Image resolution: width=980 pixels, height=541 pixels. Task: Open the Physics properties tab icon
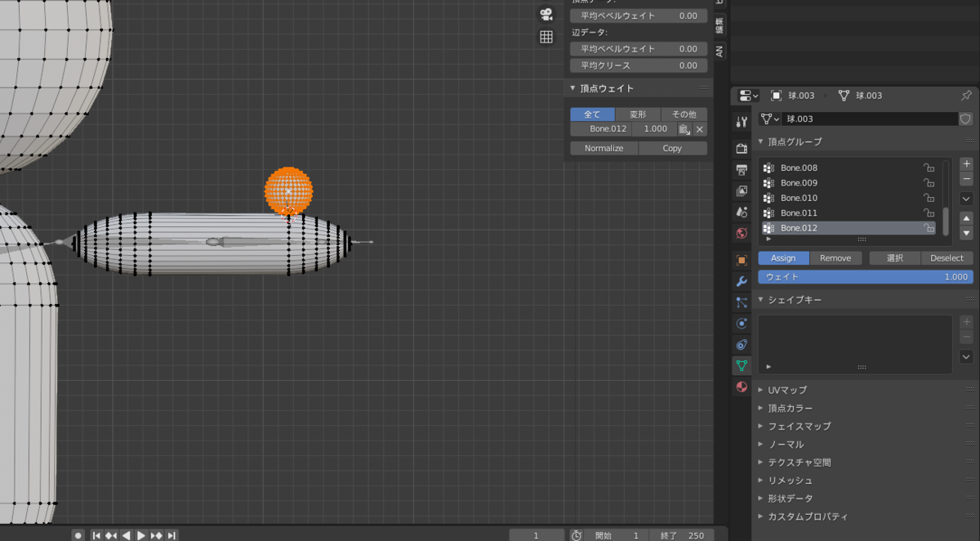[742, 324]
